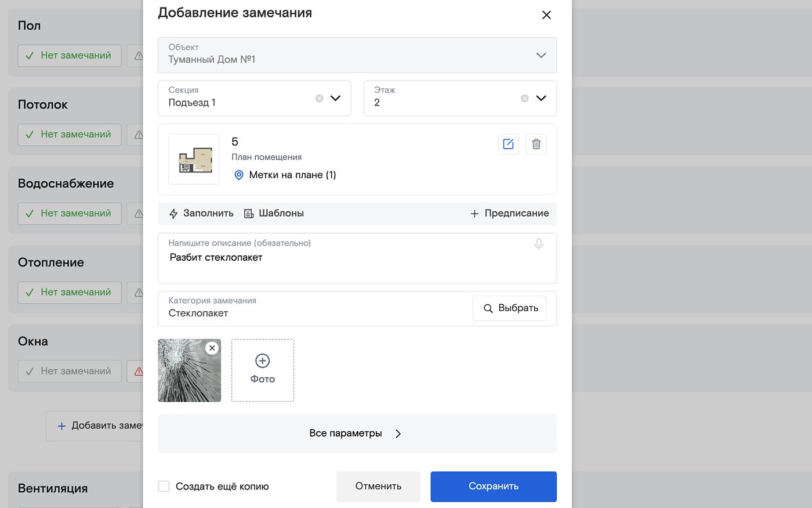The height and width of the screenshot is (508, 812).
Task: Activate microphone voice input for description
Action: pos(538,244)
